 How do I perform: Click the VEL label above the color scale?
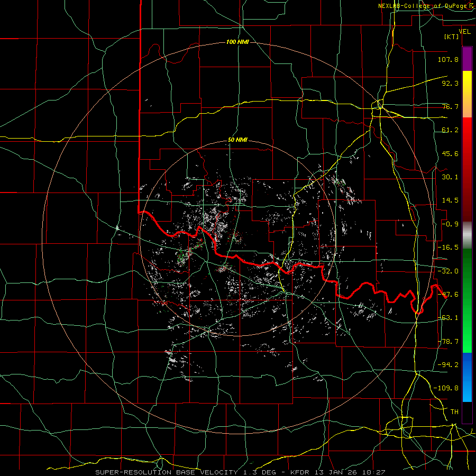coord(464,32)
